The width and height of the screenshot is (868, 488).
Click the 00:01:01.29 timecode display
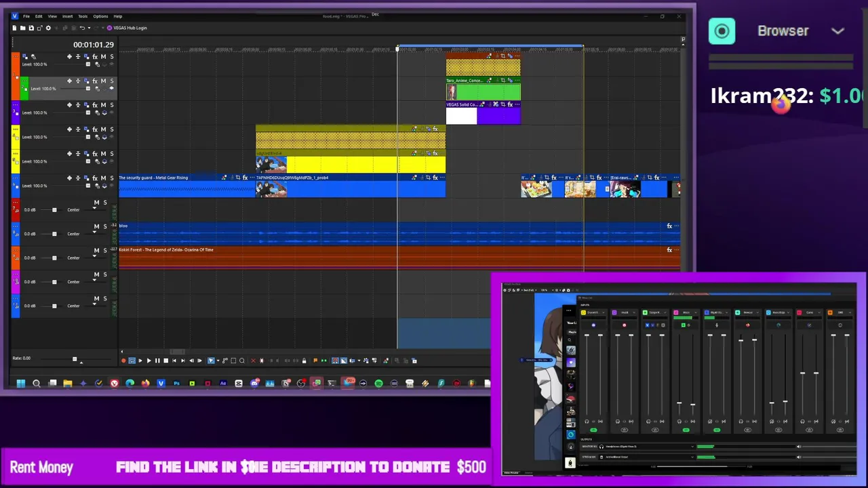[94, 45]
